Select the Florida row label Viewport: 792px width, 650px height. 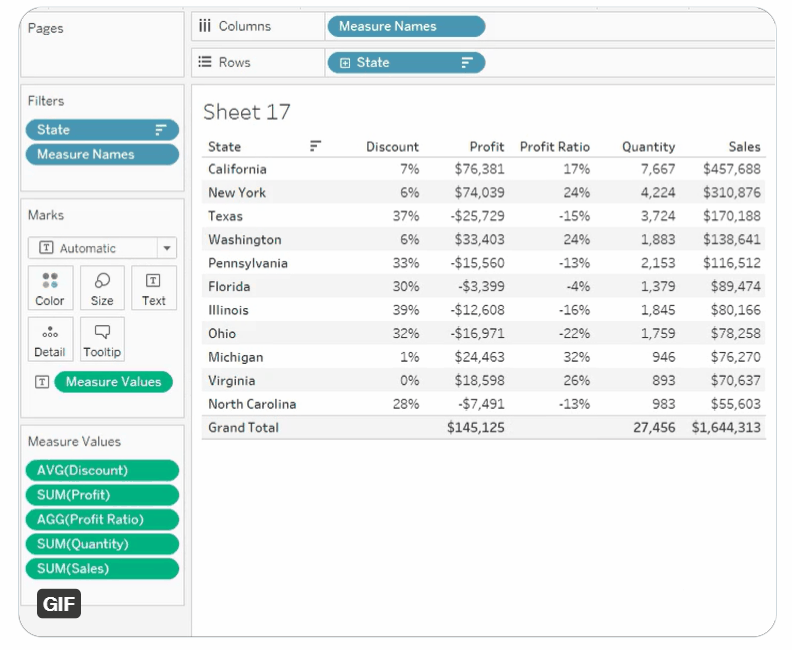click(229, 287)
